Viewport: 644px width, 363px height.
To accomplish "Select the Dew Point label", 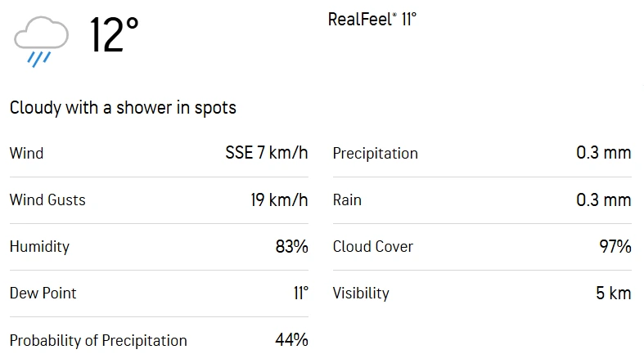I will click(x=43, y=294).
